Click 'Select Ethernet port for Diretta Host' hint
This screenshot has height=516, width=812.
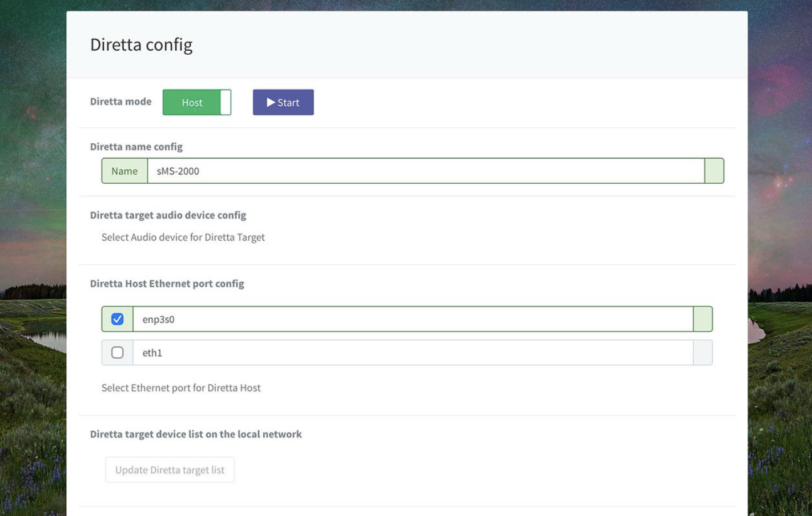(x=181, y=388)
